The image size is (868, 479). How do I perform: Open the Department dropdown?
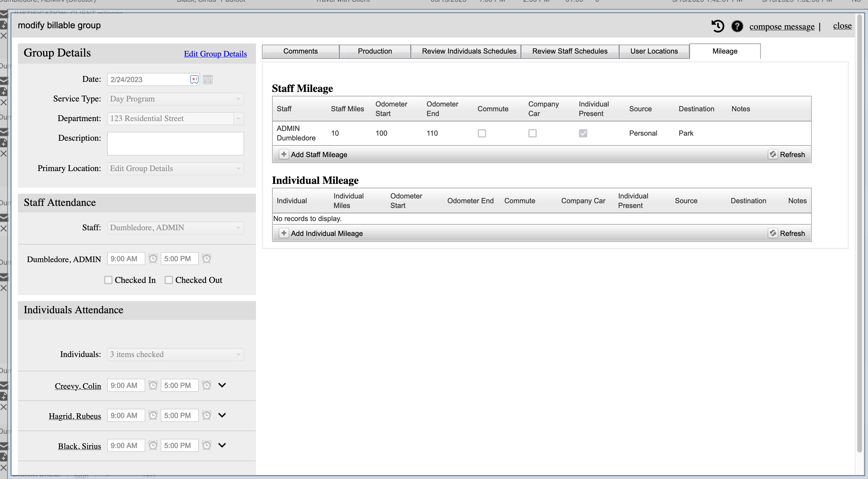pyautogui.click(x=175, y=119)
